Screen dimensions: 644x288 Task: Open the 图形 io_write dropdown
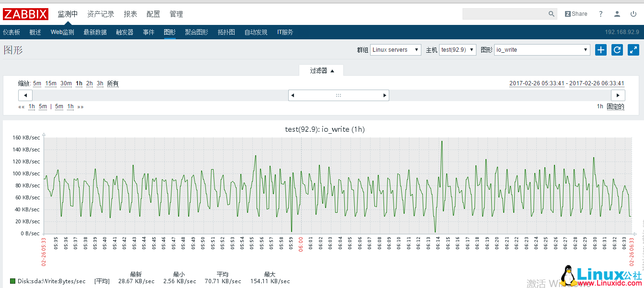tap(542, 49)
